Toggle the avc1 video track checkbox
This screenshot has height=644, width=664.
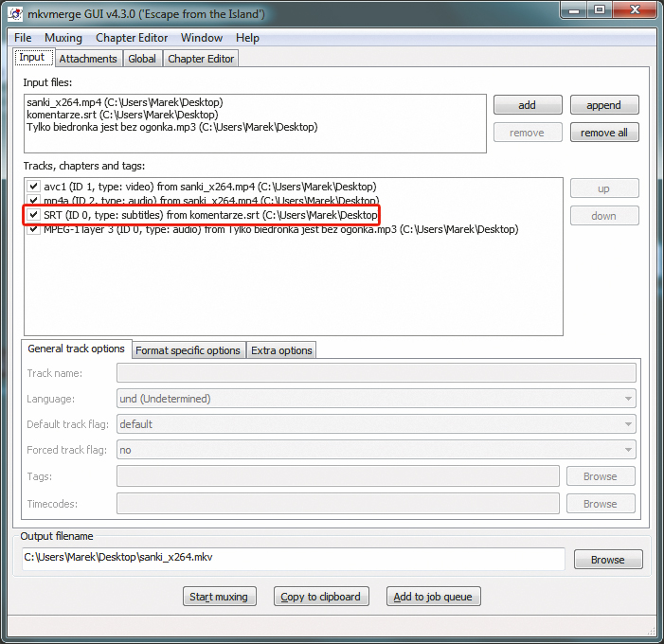[34, 187]
